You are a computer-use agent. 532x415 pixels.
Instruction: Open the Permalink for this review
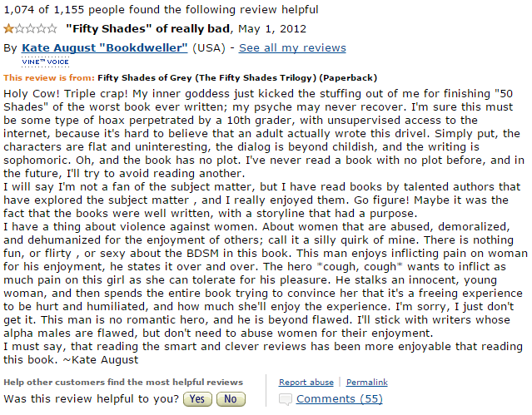click(x=367, y=383)
